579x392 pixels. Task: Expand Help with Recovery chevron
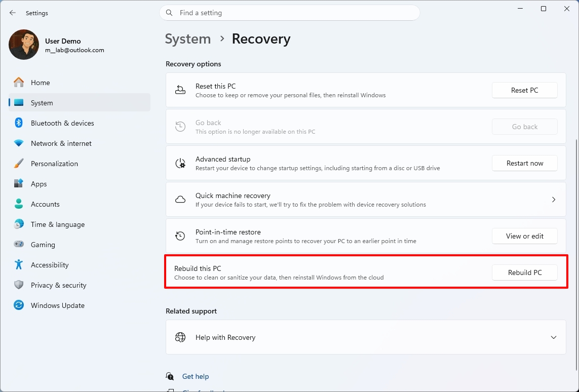[x=554, y=337]
